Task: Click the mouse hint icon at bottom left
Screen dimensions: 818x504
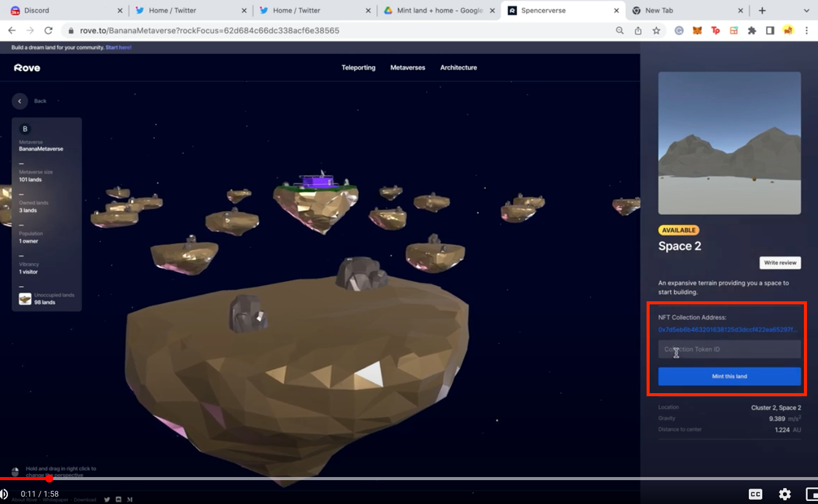Action: pos(15,472)
